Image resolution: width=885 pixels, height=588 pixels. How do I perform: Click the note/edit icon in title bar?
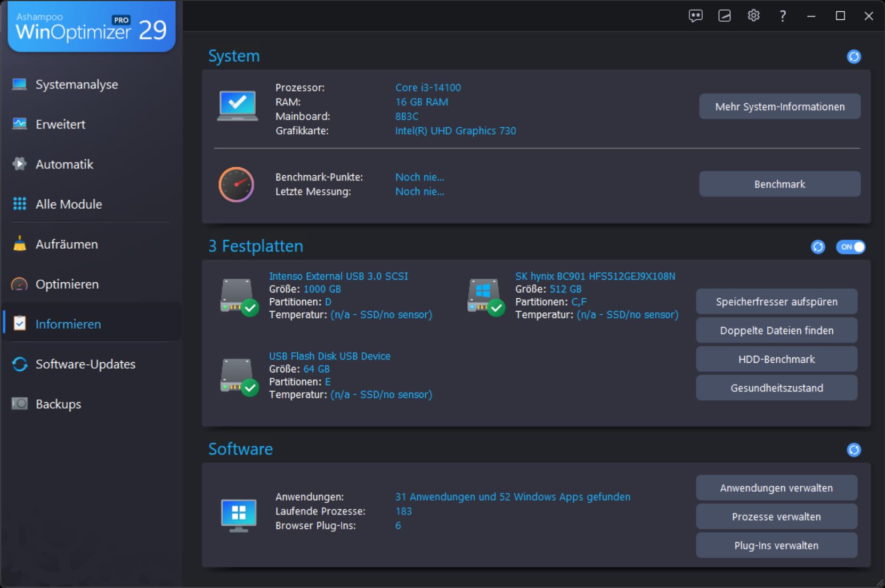tap(725, 16)
